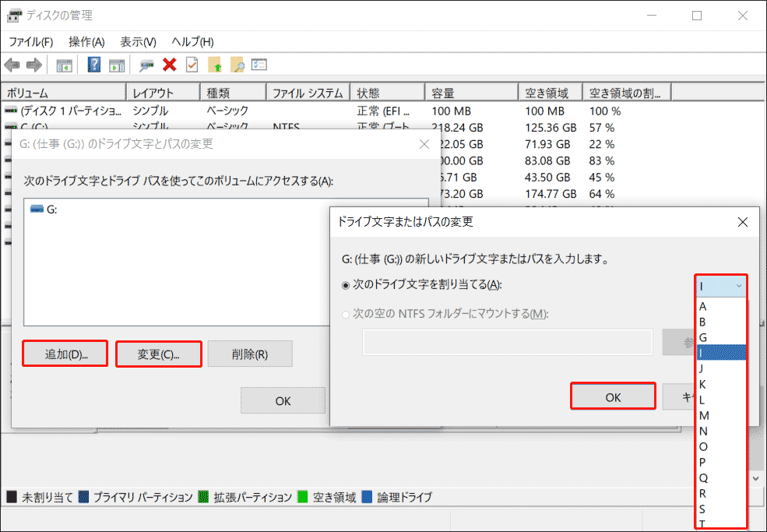Image resolution: width=767 pixels, height=532 pixels.
Task: Click OK in the ドライブ文字とパスの変更 dialog
Action: [x=283, y=401]
